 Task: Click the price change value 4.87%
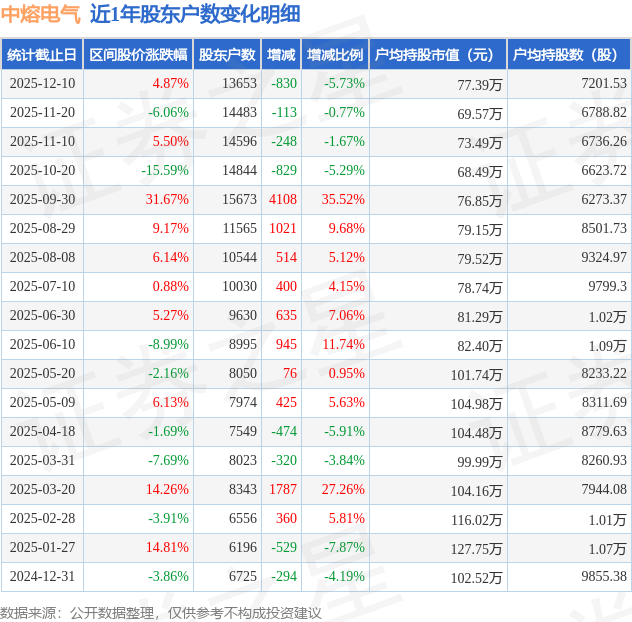(170, 83)
